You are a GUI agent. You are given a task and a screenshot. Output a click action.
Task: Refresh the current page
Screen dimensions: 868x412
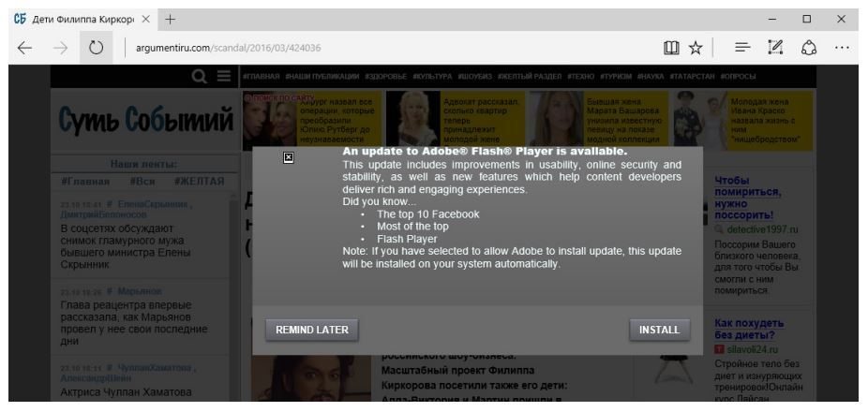coord(97,48)
